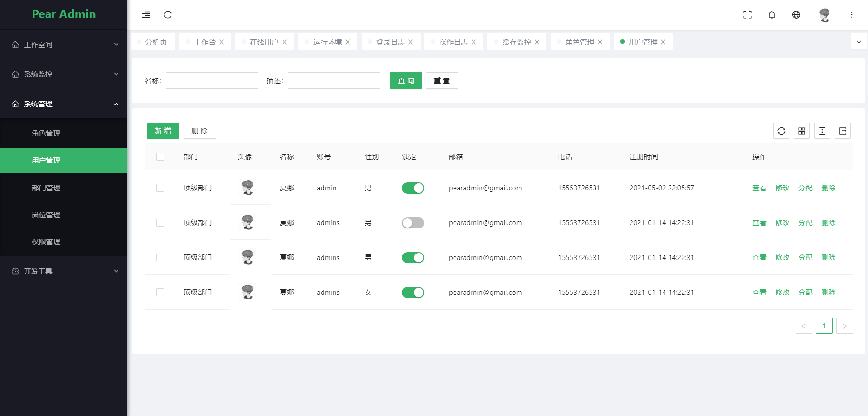The height and width of the screenshot is (416, 868).
Task: Click the 重置 button
Action: point(442,81)
